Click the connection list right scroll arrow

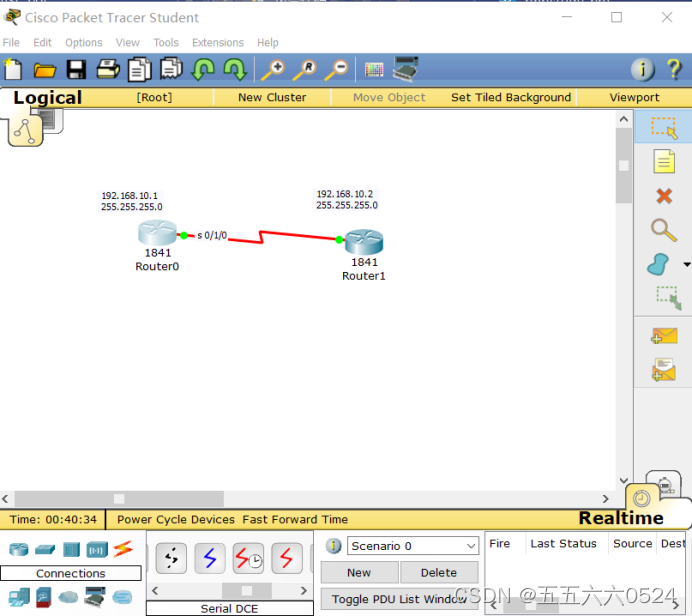coord(304,590)
